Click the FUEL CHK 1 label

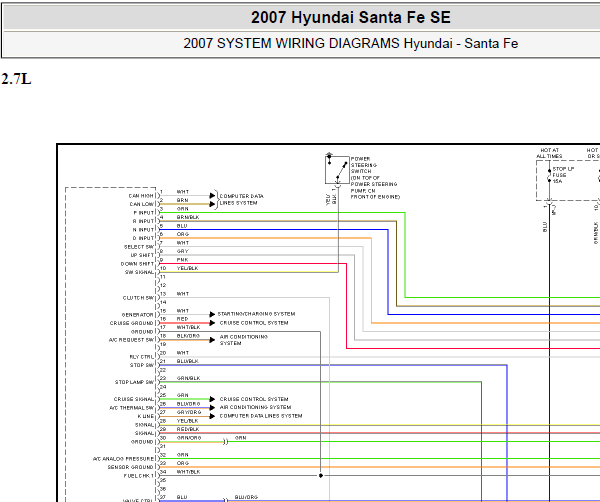point(139,476)
